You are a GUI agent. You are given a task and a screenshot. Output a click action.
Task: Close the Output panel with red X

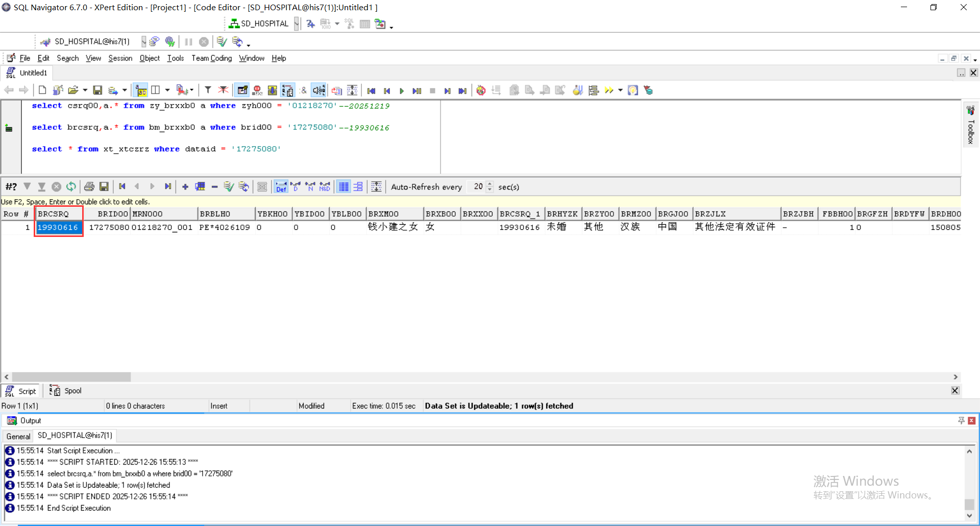pos(971,421)
